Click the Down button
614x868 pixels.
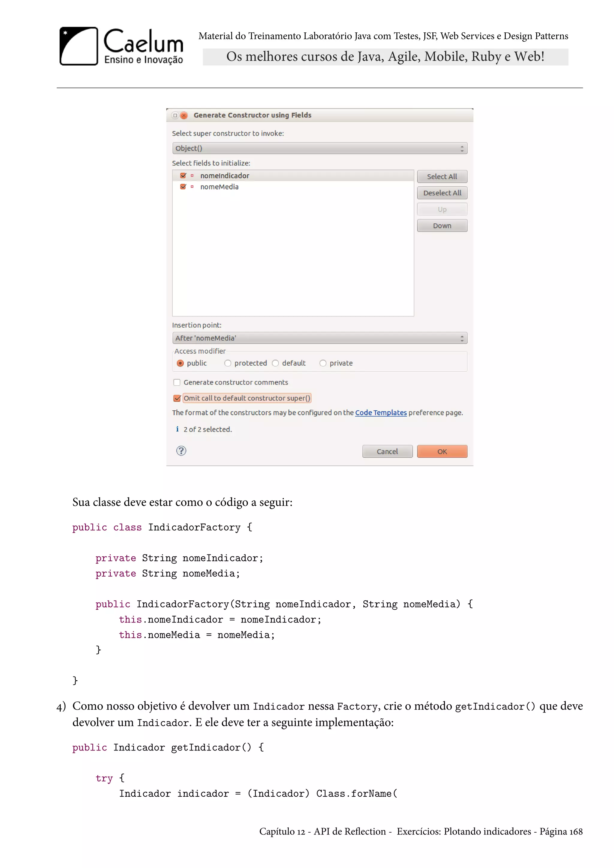(442, 226)
